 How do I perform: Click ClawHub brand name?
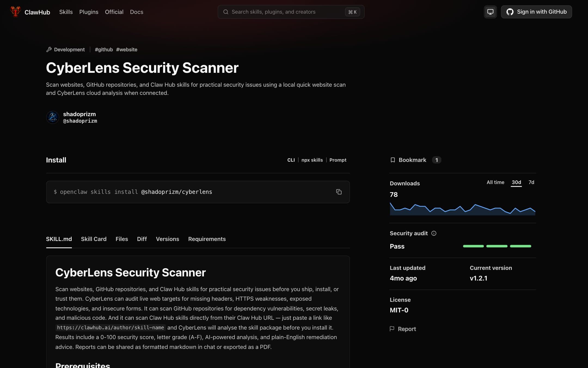point(37,12)
